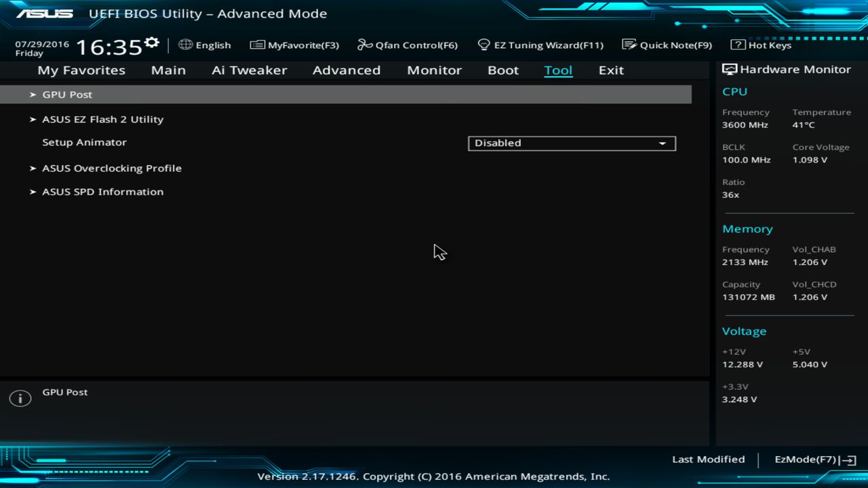Viewport: 868px width, 488px height.
Task: Open Qfan Control from the toolbar
Action: point(407,45)
